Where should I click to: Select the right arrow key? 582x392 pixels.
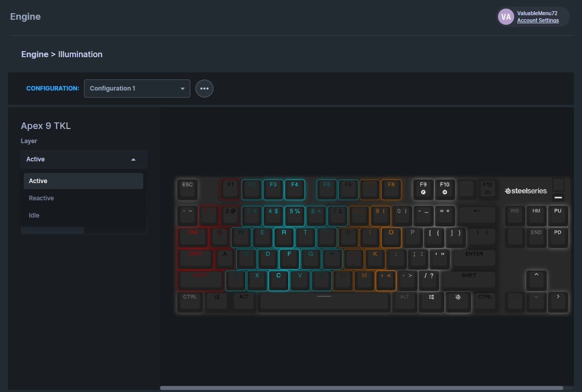point(558,302)
